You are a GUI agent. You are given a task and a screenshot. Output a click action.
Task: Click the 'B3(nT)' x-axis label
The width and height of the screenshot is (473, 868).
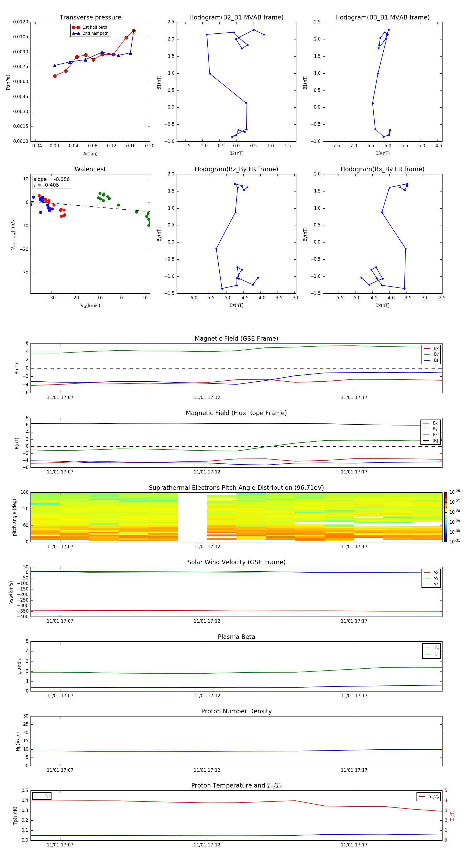tap(382, 153)
